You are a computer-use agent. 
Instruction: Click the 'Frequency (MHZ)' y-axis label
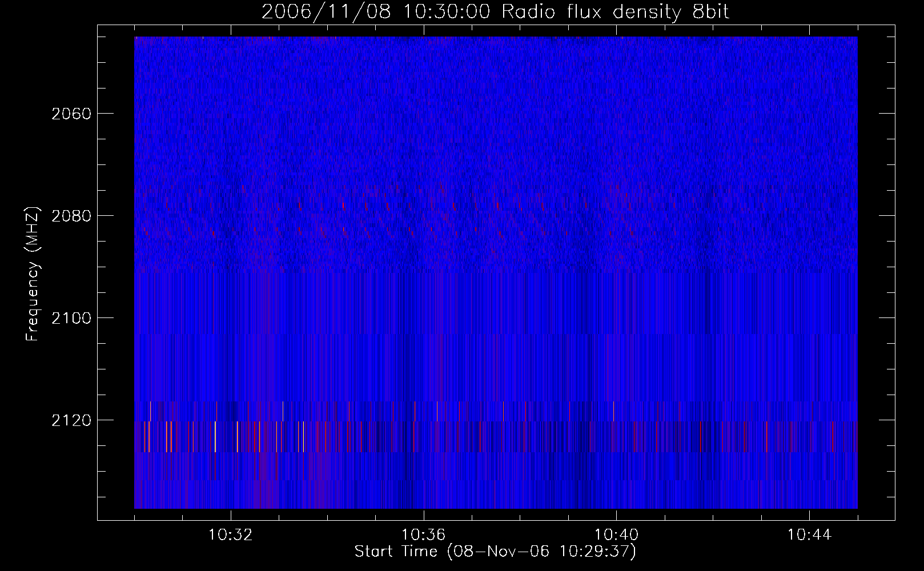33,274
